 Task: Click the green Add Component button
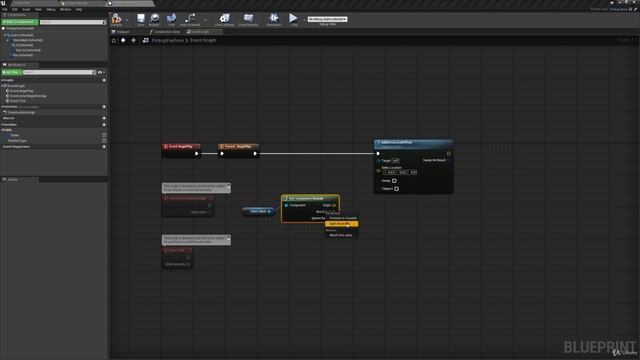pyautogui.click(x=20, y=22)
